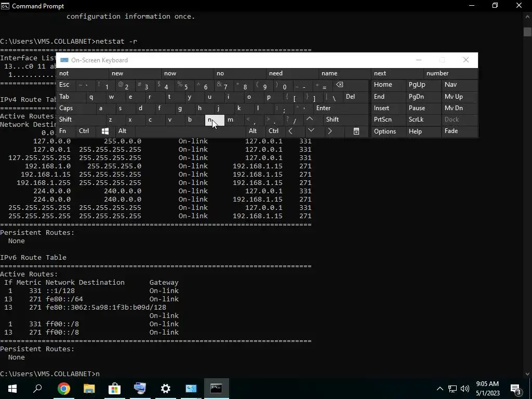Click the Windows logo key on keyboard
The image size is (532, 399).
pyautogui.click(x=105, y=131)
